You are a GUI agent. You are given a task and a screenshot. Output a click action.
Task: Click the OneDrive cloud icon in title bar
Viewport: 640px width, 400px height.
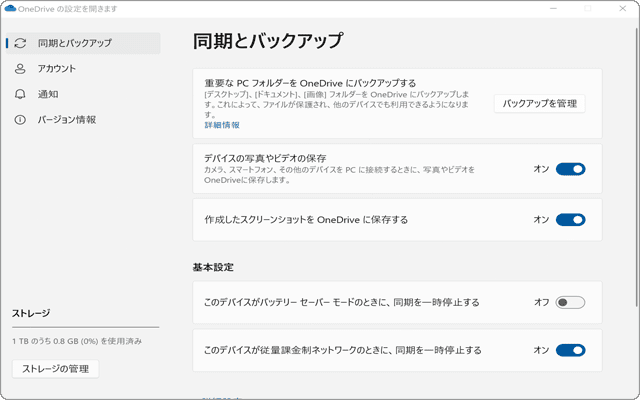click(10, 8)
